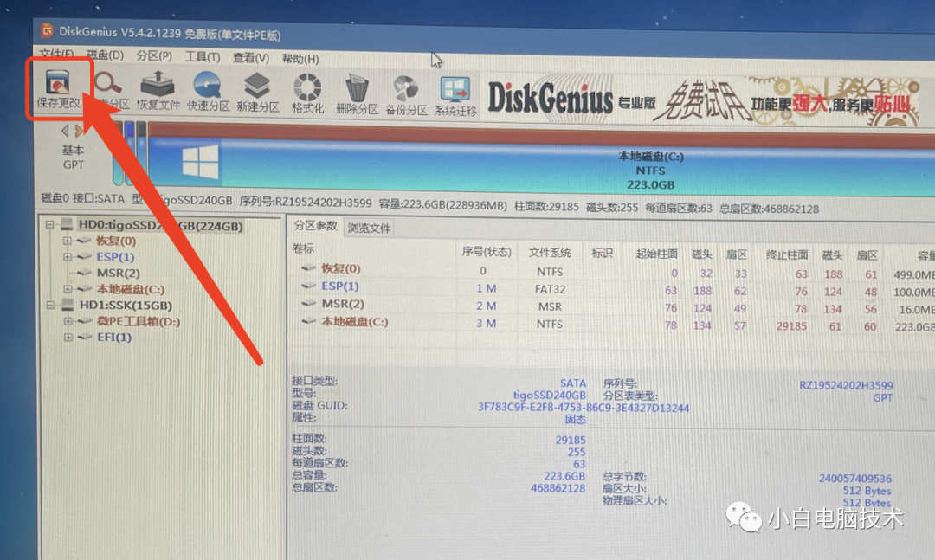Click the Format (格式化) toolbar icon
935x560 pixels.
point(307,93)
